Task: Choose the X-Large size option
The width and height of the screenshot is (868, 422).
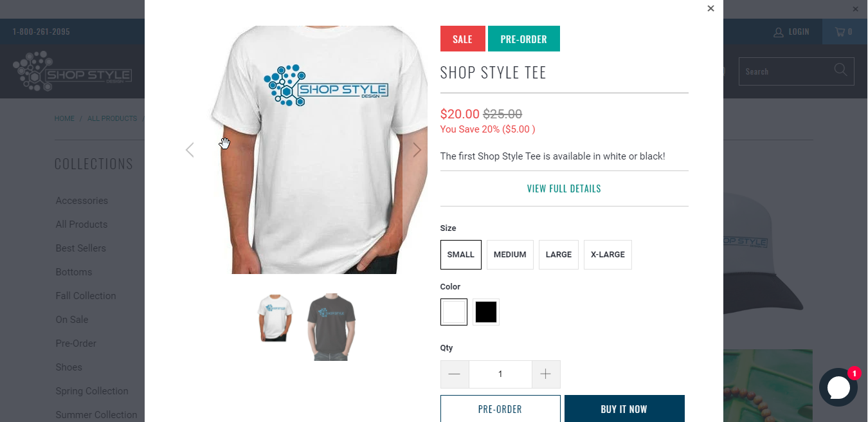Action: tap(608, 255)
